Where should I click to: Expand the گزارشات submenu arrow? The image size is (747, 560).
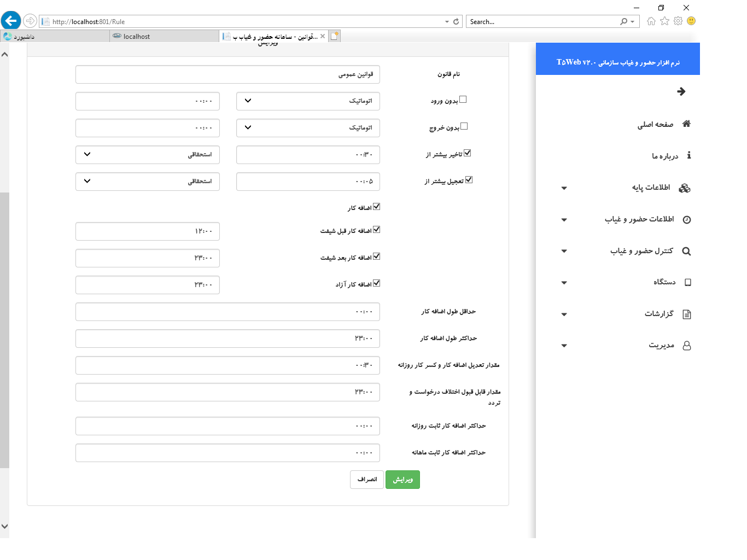564,314
